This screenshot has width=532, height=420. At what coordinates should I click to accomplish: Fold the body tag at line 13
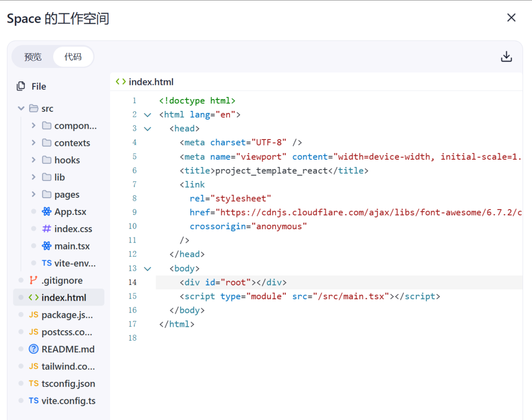148,269
